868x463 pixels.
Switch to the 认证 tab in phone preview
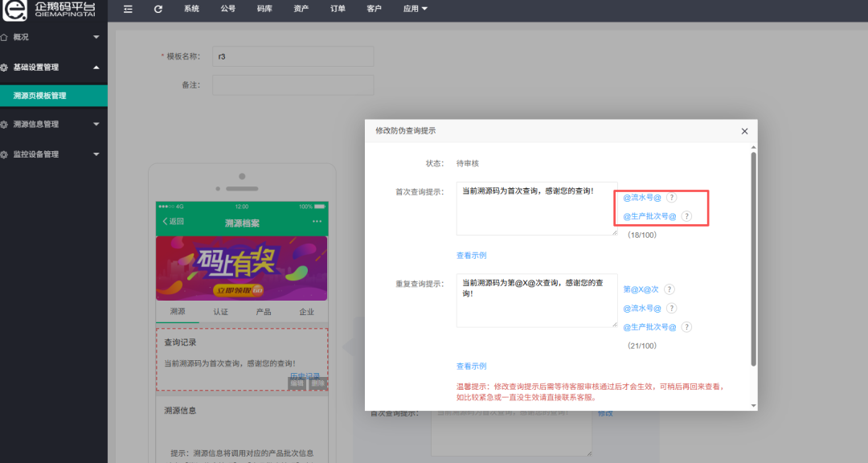pyautogui.click(x=220, y=312)
